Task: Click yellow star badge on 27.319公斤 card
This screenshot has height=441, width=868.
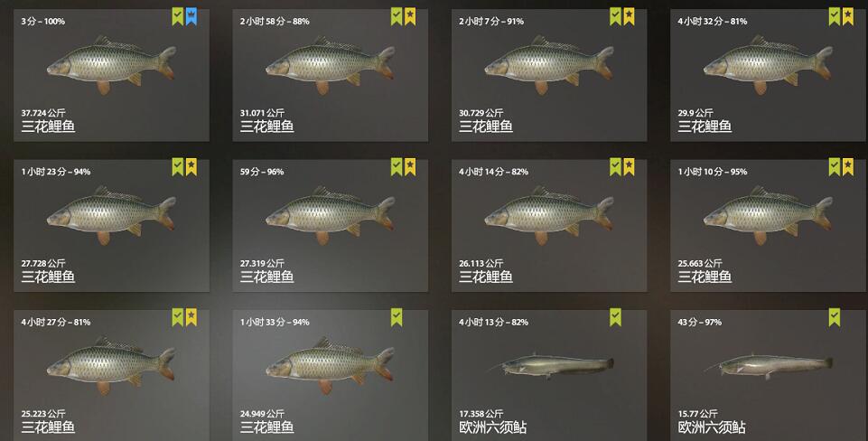Action: 410,166
